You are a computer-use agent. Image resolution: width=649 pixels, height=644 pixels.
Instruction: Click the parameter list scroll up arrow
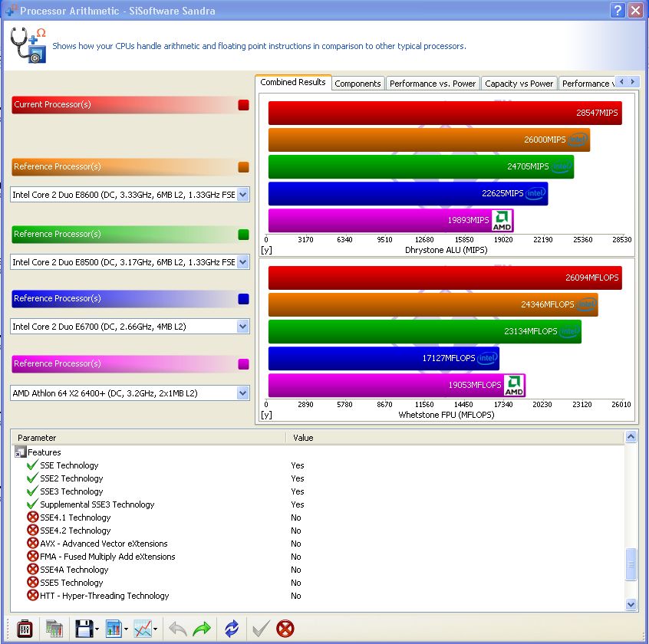(631, 437)
